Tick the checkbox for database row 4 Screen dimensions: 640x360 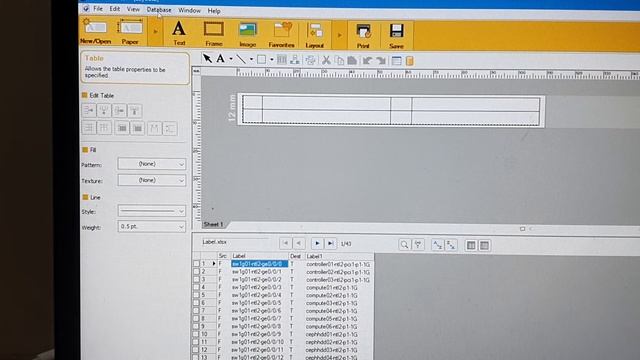pos(196,287)
